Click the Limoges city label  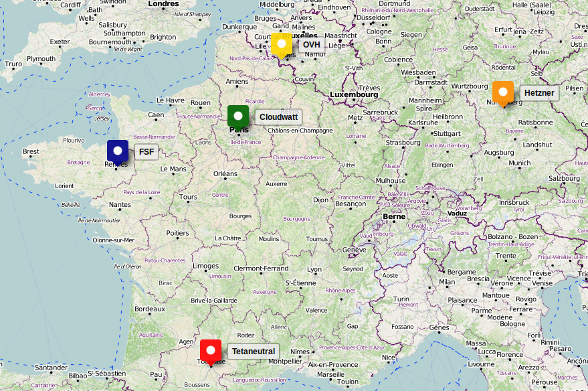tap(206, 266)
